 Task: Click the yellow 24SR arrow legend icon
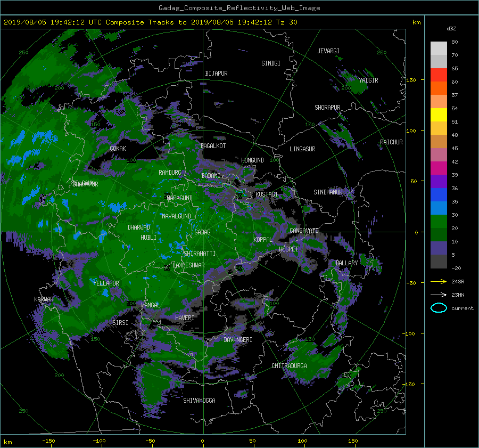pos(439,282)
